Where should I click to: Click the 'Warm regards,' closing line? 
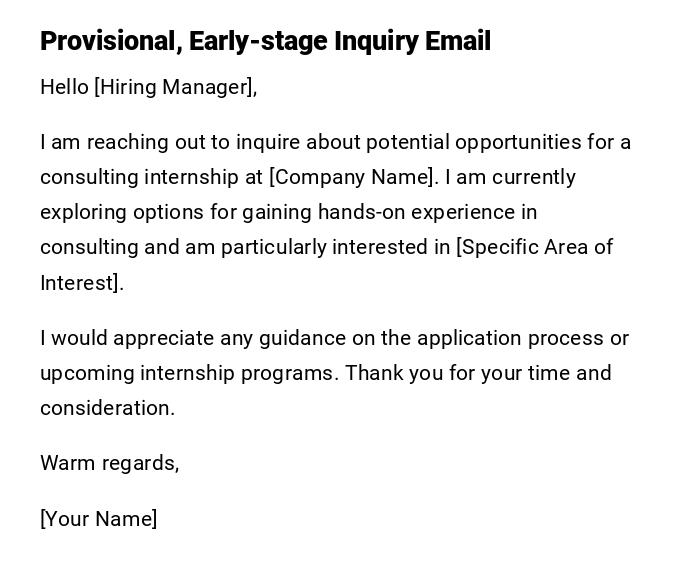click(109, 463)
